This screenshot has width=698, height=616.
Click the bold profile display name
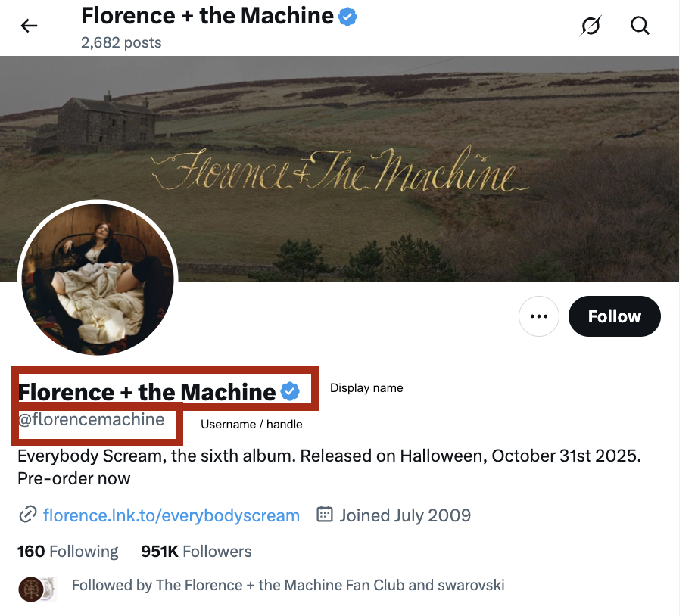[147, 392]
